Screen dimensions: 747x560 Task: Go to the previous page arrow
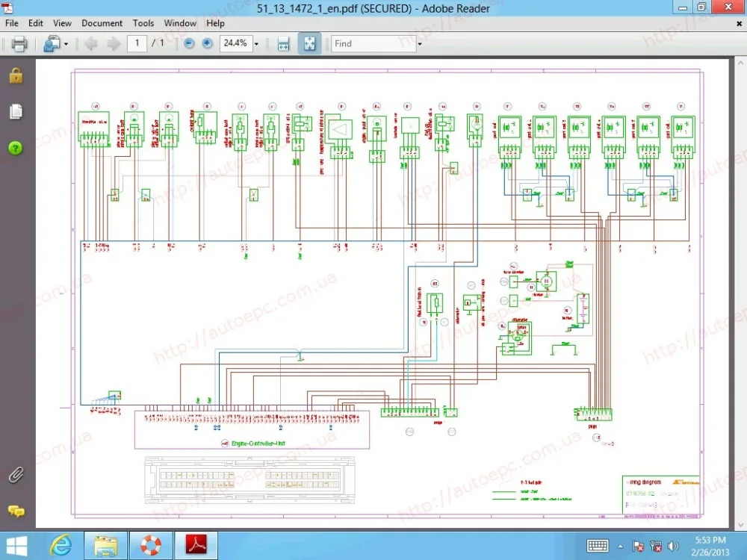[x=91, y=44]
